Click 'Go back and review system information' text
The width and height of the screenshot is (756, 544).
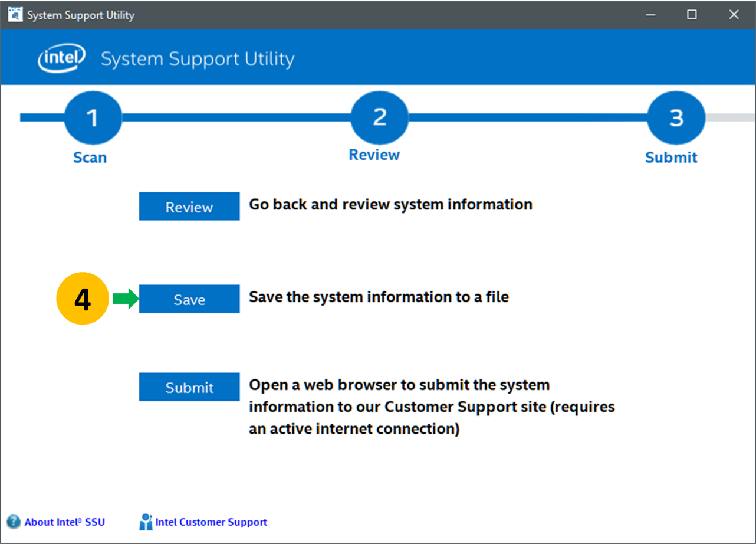pyautogui.click(x=390, y=205)
